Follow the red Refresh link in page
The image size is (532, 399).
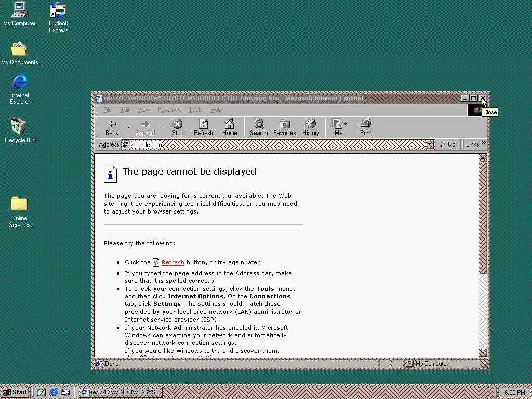point(172,262)
